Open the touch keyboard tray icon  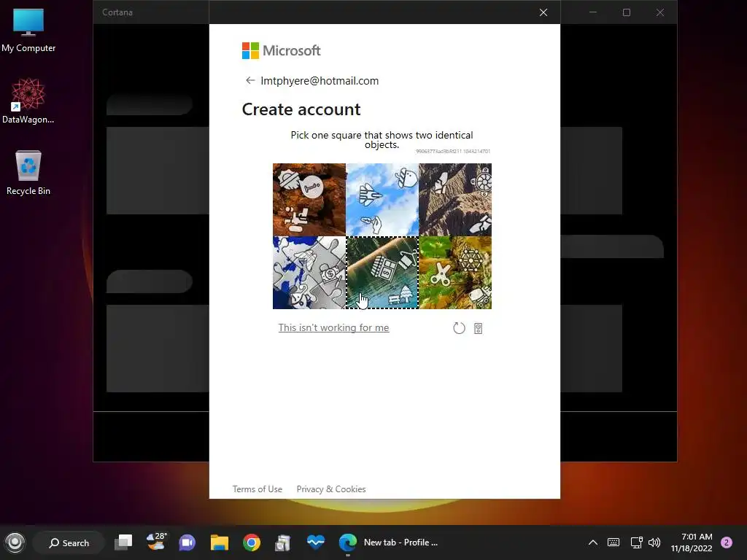pos(614,542)
